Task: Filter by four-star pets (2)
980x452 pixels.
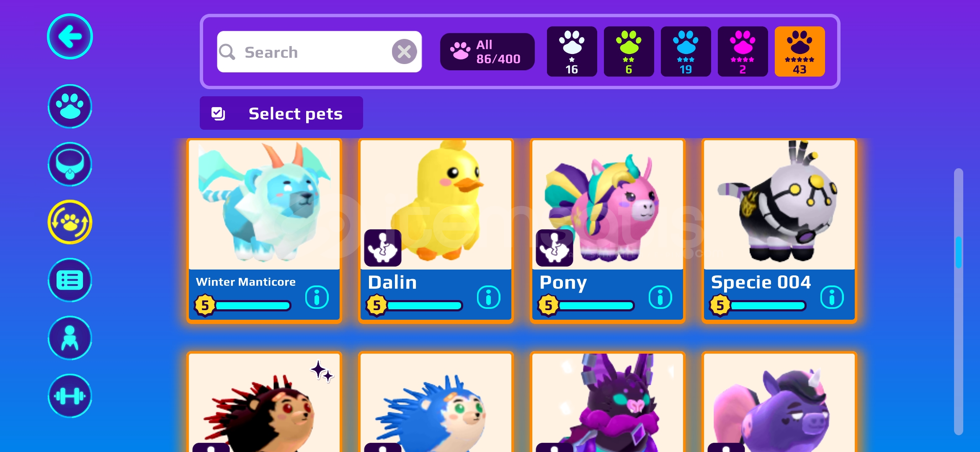Action: (743, 51)
